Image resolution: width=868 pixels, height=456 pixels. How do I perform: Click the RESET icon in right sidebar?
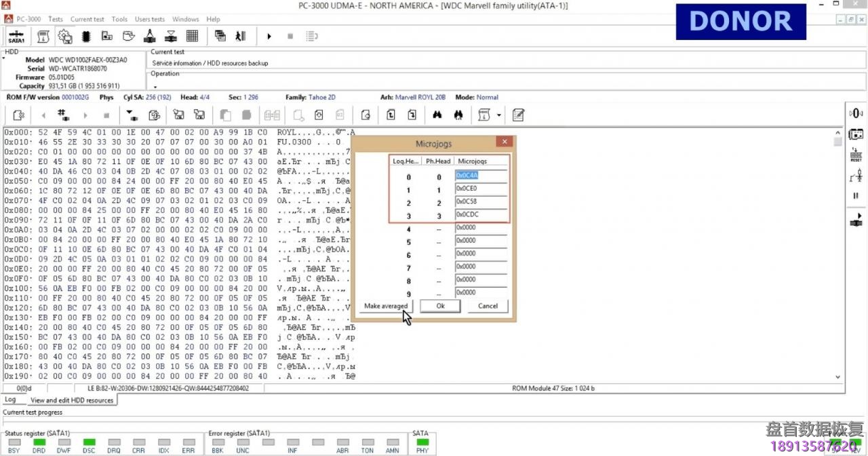(856, 155)
